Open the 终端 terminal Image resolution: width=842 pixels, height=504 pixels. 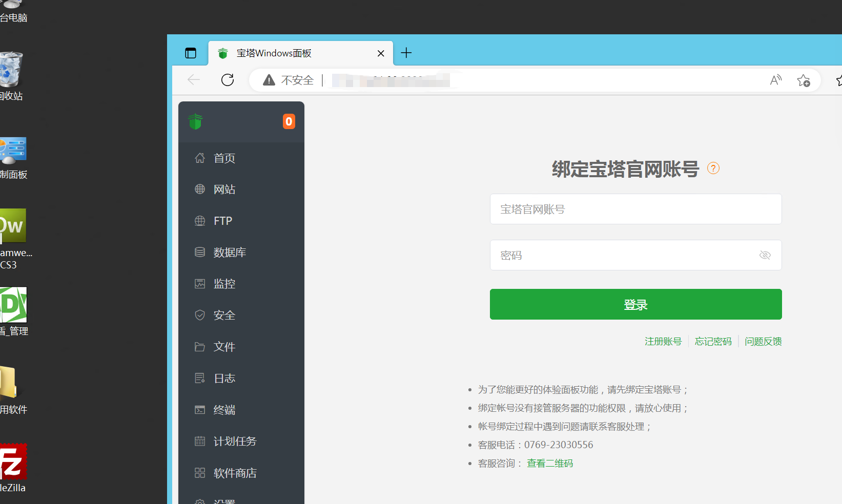pyautogui.click(x=224, y=410)
